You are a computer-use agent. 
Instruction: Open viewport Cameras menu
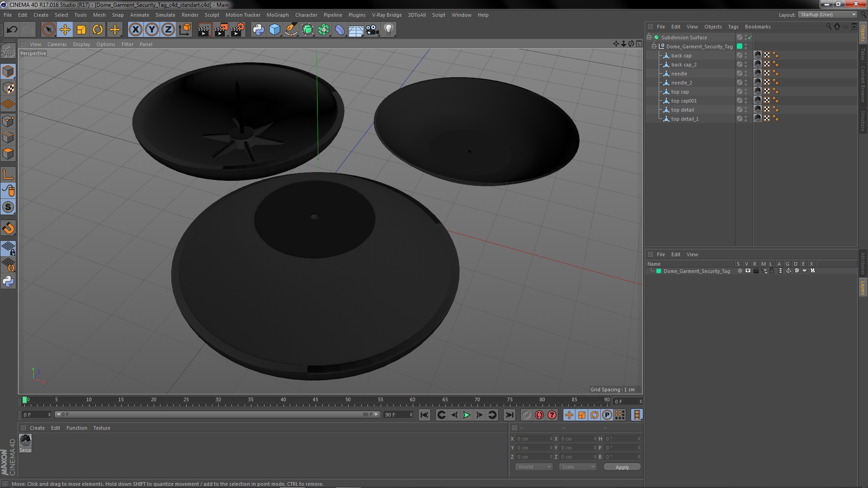(x=57, y=44)
